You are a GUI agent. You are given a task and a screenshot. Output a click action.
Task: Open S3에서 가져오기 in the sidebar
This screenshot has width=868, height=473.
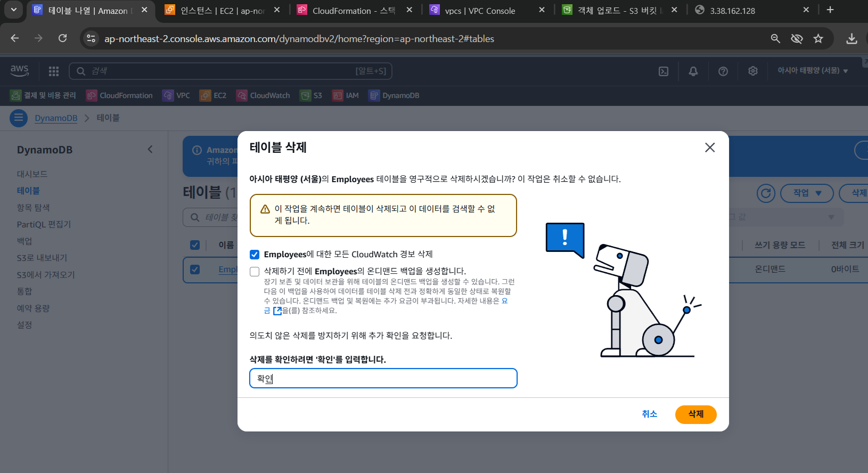[x=46, y=275]
